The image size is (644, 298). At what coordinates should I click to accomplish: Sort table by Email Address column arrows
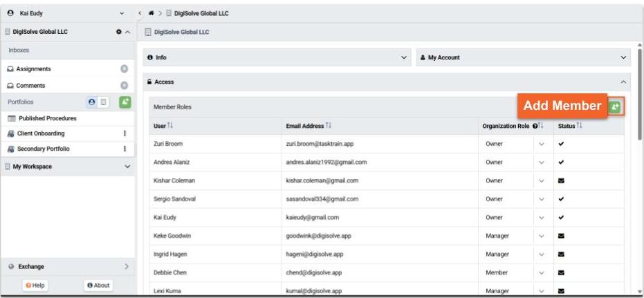tap(328, 126)
